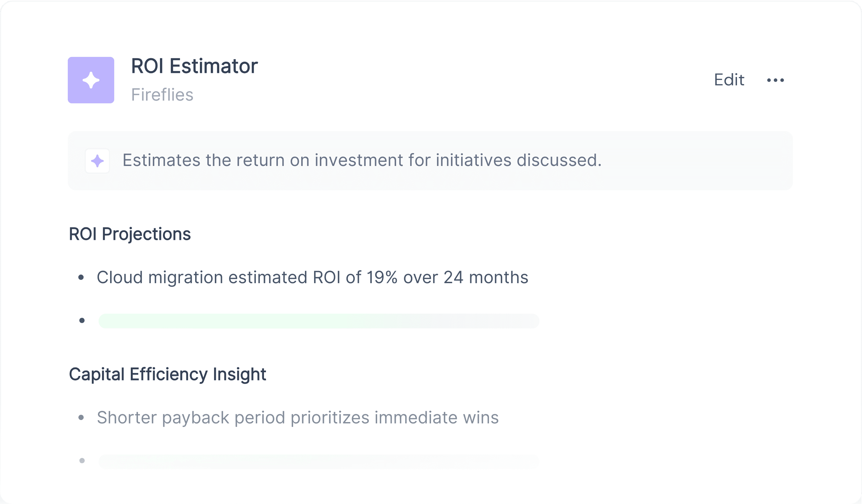862x504 pixels.
Task: Click the bullet dot before Shorter payback period
Action: (81, 418)
